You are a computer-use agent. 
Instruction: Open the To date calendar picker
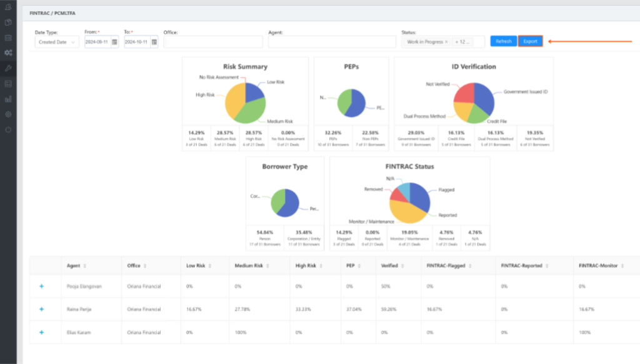click(x=154, y=42)
